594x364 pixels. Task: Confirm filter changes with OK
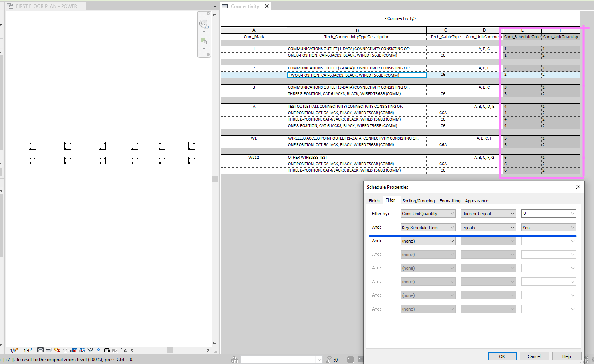click(x=502, y=356)
